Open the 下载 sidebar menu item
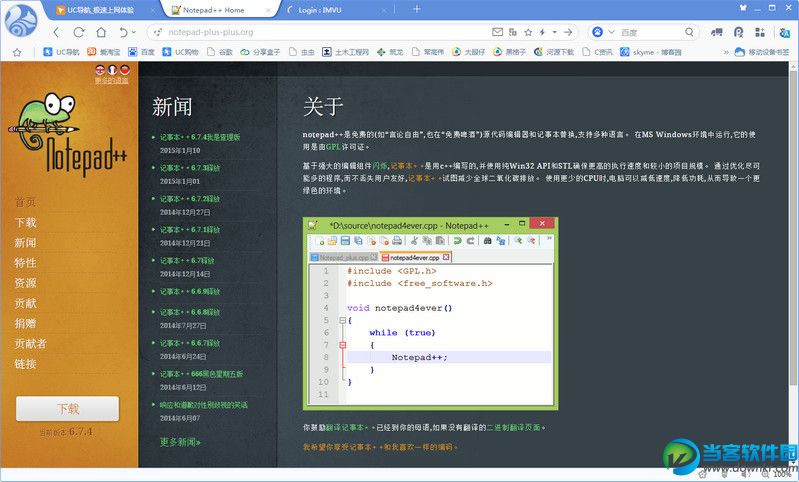 point(25,223)
